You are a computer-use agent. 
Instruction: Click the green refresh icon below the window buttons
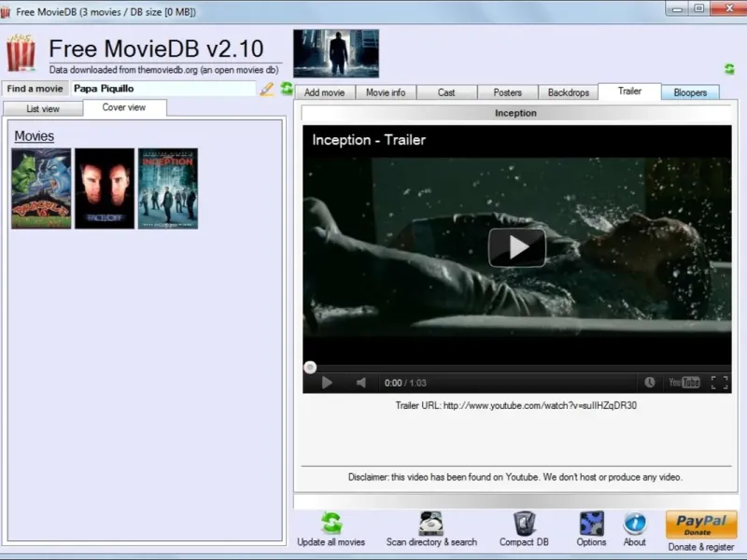[x=729, y=69]
